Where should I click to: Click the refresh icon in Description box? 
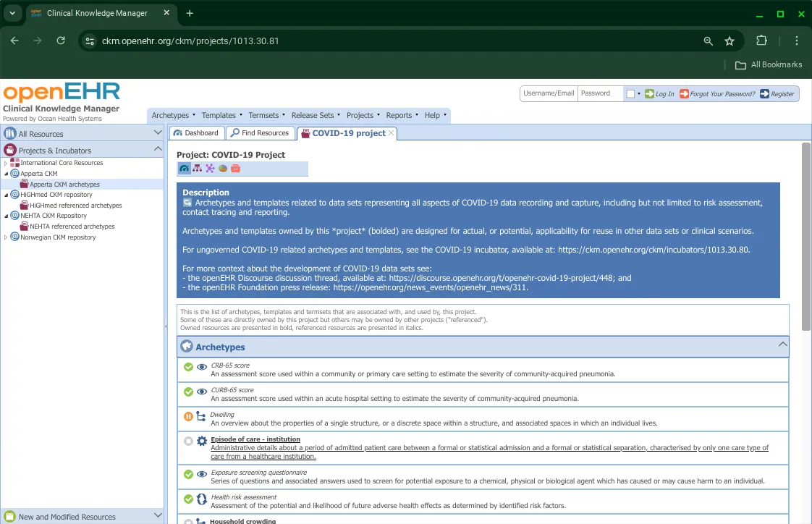pos(187,203)
